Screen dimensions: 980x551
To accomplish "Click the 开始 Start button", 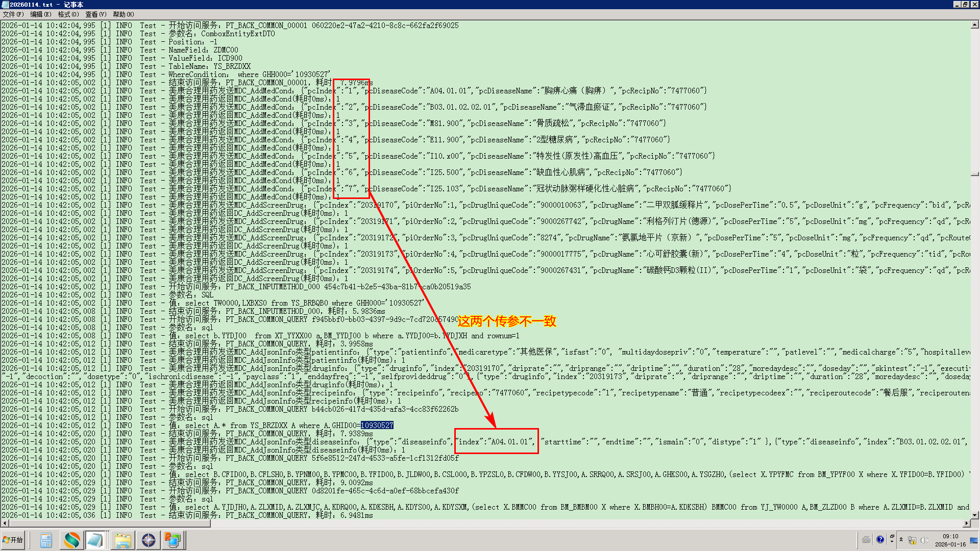I will pyautogui.click(x=13, y=540).
